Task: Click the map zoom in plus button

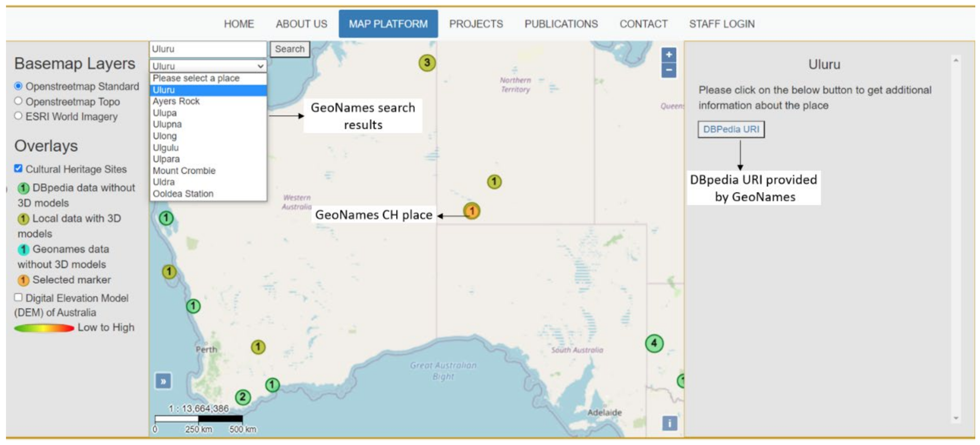Action: pos(668,55)
